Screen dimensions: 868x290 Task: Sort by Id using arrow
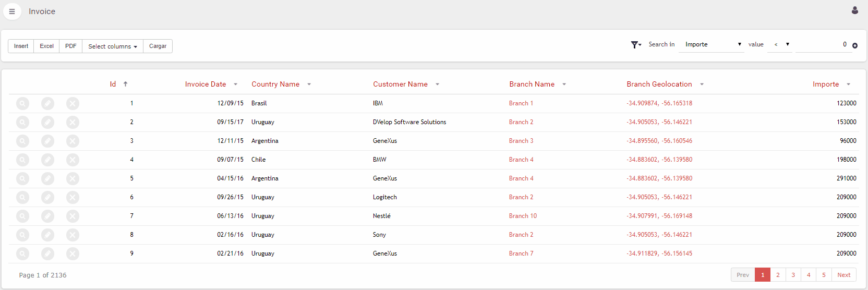pos(125,84)
